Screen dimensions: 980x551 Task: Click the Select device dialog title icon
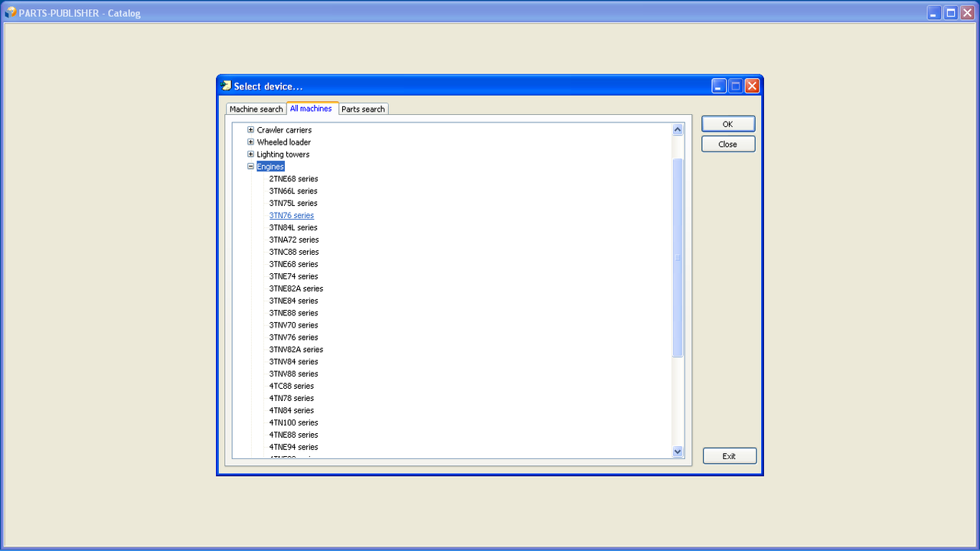coord(226,86)
